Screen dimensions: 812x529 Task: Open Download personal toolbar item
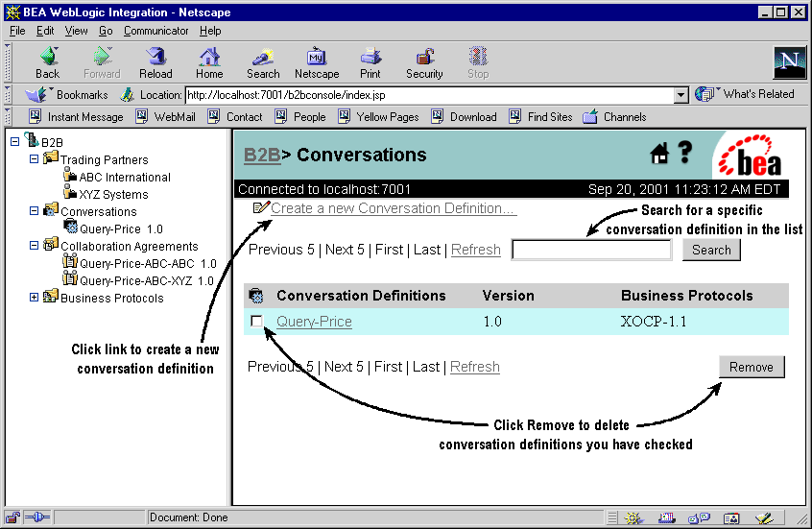(x=464, y=117)
